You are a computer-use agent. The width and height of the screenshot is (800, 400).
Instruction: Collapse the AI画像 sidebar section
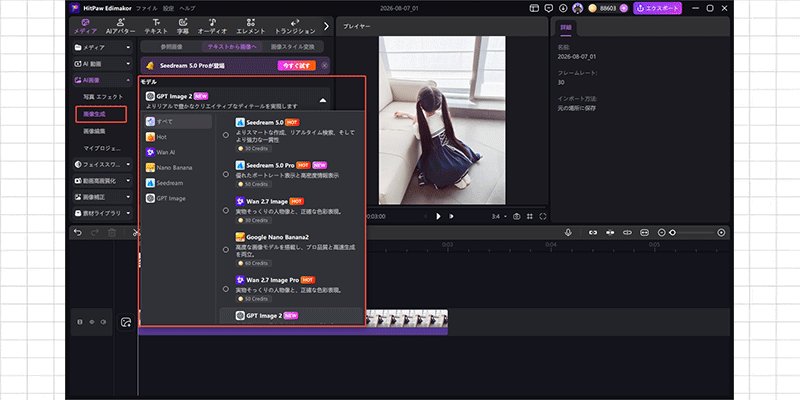tap(103, 80)
